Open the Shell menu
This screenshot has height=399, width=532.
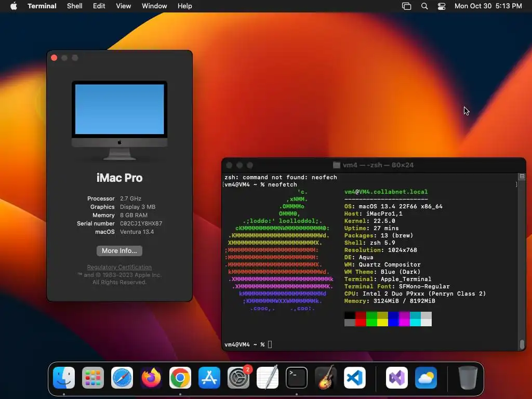click(x=75, y=6)
